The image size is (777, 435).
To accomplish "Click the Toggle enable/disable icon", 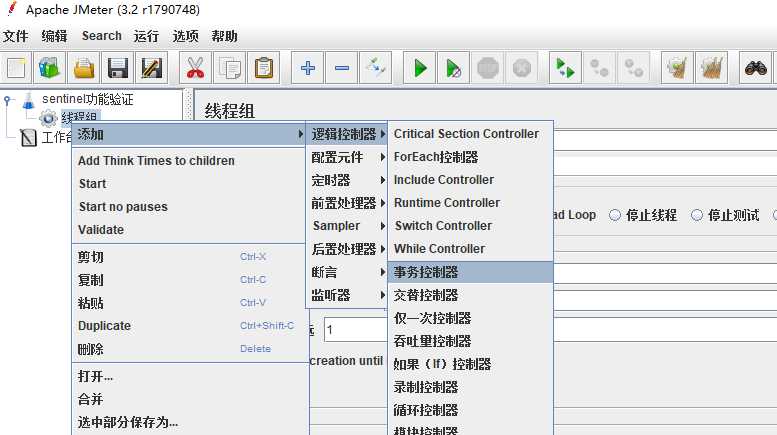I will 375,67.
